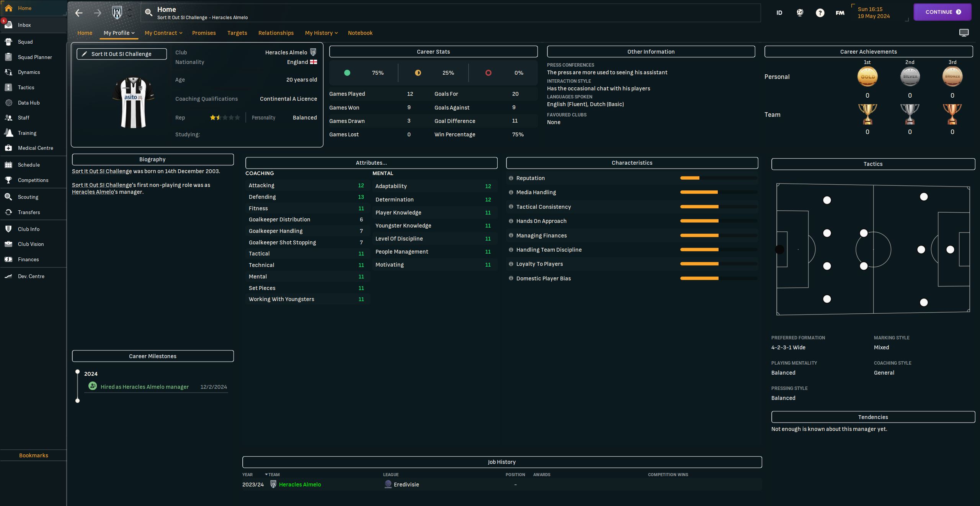
Task: Open the Schedule calendar icon
Action: click(x=8, y=165)
